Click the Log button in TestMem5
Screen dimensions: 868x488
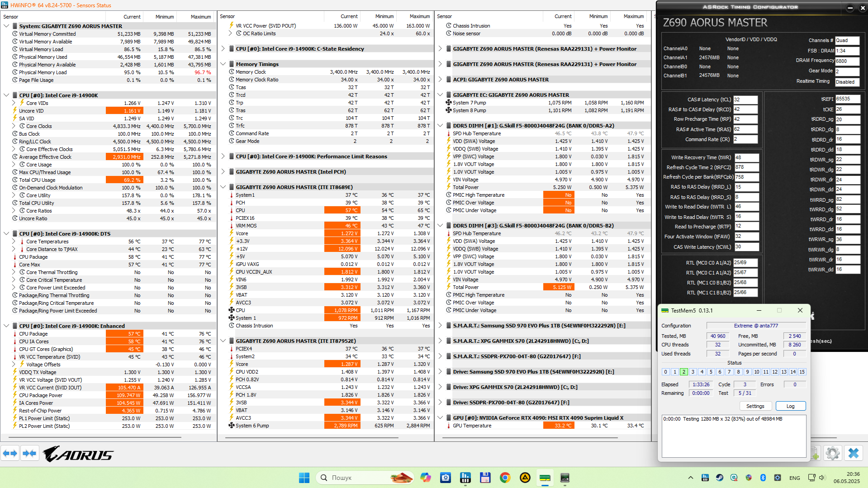coord(790,406)
